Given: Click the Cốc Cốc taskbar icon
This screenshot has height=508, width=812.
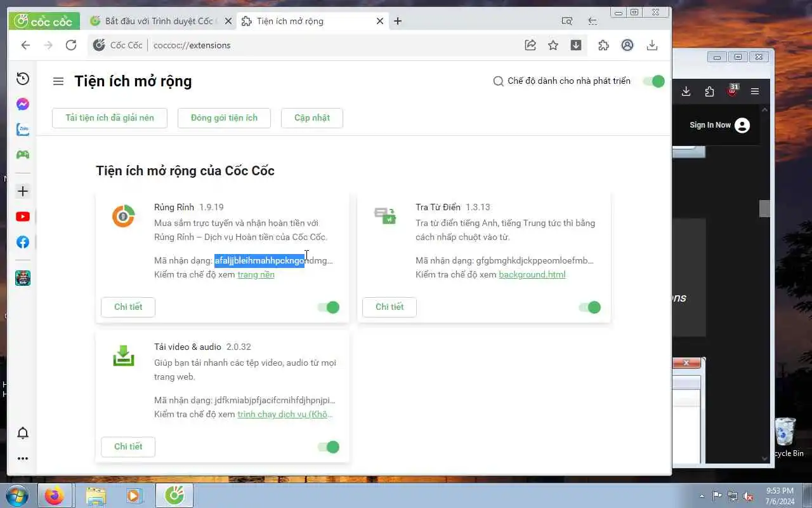Looking at the screenshot, I should coord(175,495).
